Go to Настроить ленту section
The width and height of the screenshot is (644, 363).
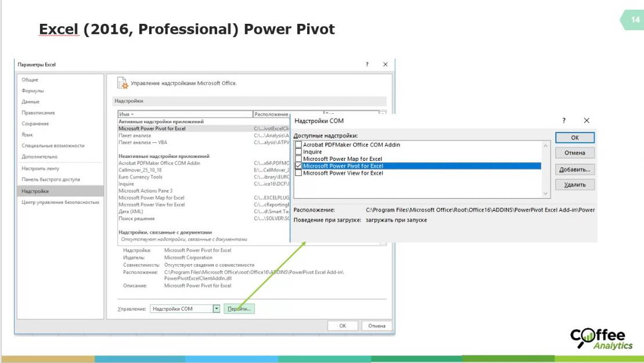[x=40, y=168]
